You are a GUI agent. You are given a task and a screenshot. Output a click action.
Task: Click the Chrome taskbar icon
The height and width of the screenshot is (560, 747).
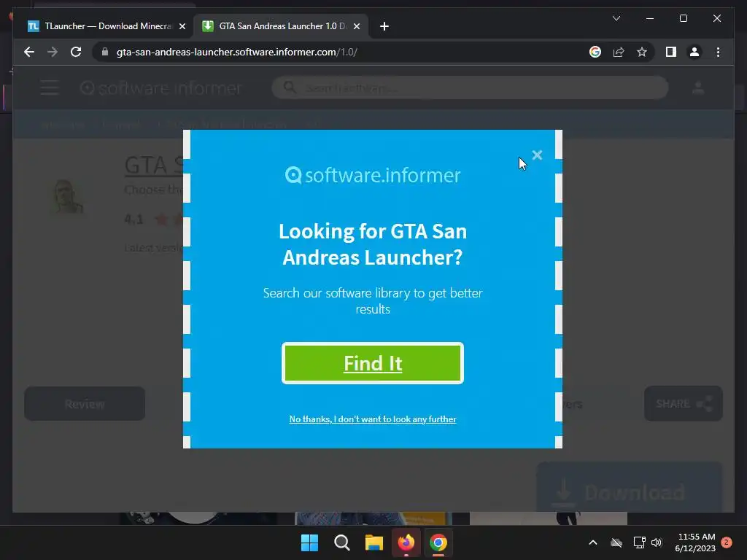pos(438,542)
